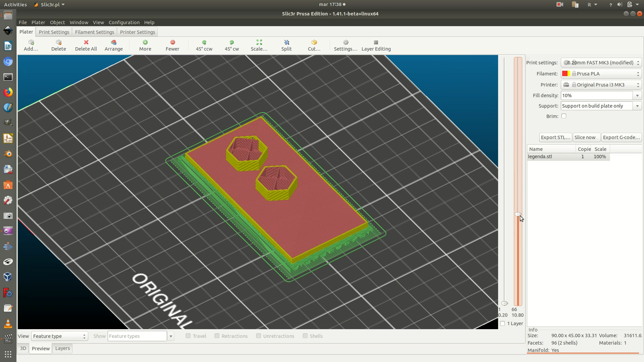The image size is (644, 362).
Task: Open the File menu
Action: point(23,22)
